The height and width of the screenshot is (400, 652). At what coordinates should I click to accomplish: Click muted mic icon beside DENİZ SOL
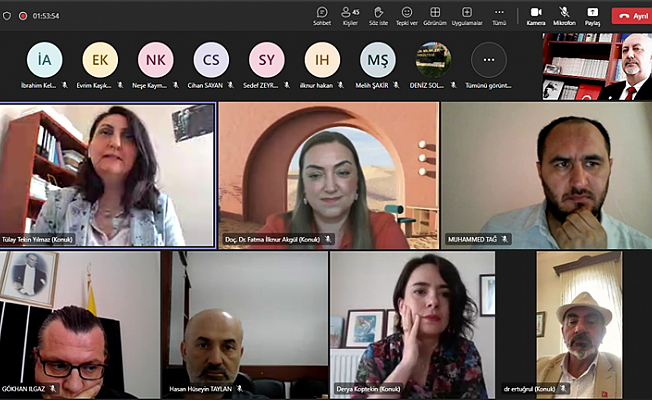[453, 85]
